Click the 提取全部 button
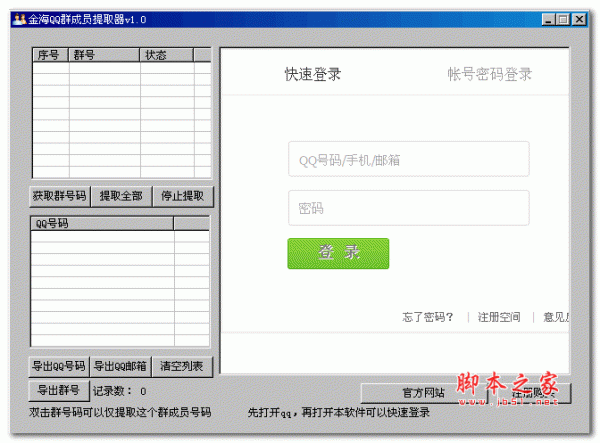 121,196
